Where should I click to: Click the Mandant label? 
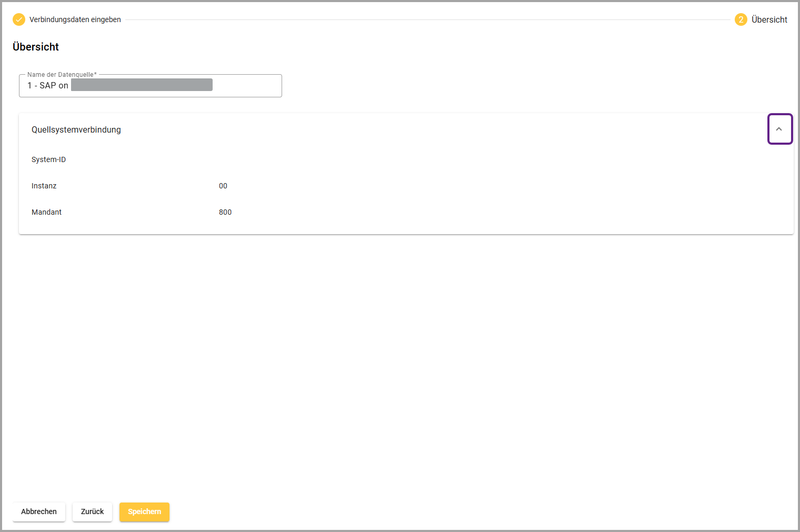(x=46, y=212)
